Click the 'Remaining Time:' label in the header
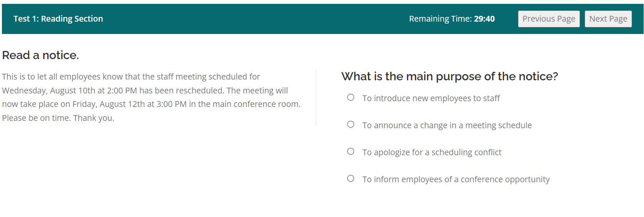 point(441,19)
